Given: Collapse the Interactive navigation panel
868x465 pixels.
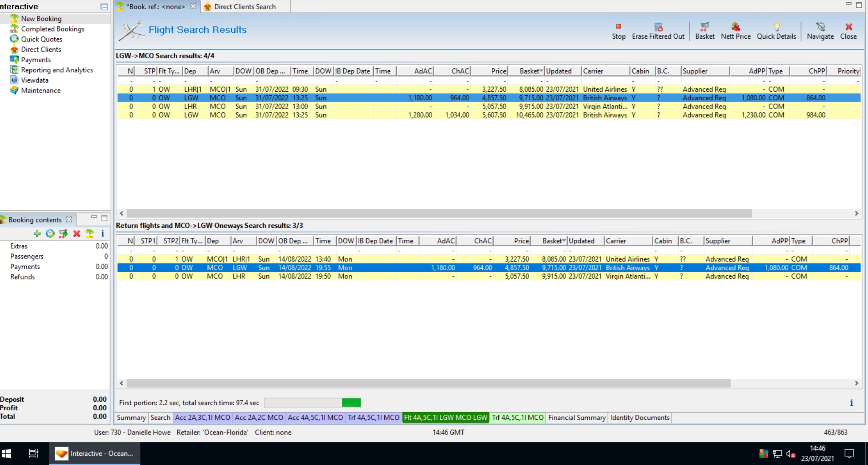Looking at the screenshot, I should (x=104, y=7).
